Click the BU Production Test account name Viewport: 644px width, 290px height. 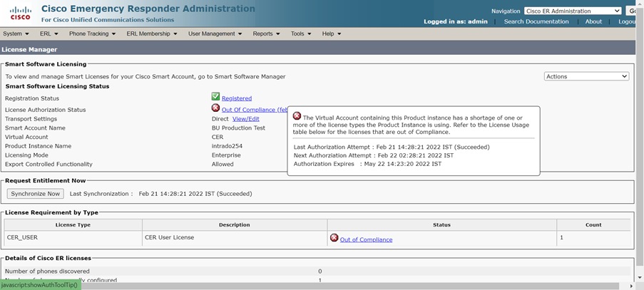238,128
